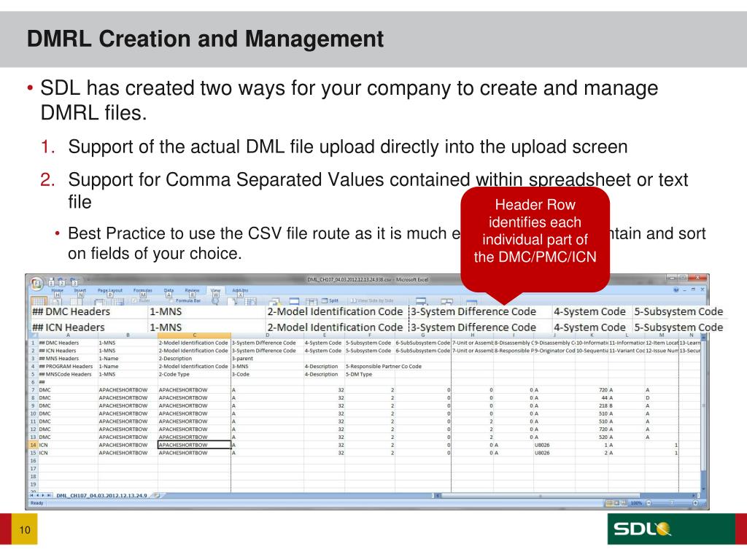Click '218 B' value in row 9

coord(605,405)
